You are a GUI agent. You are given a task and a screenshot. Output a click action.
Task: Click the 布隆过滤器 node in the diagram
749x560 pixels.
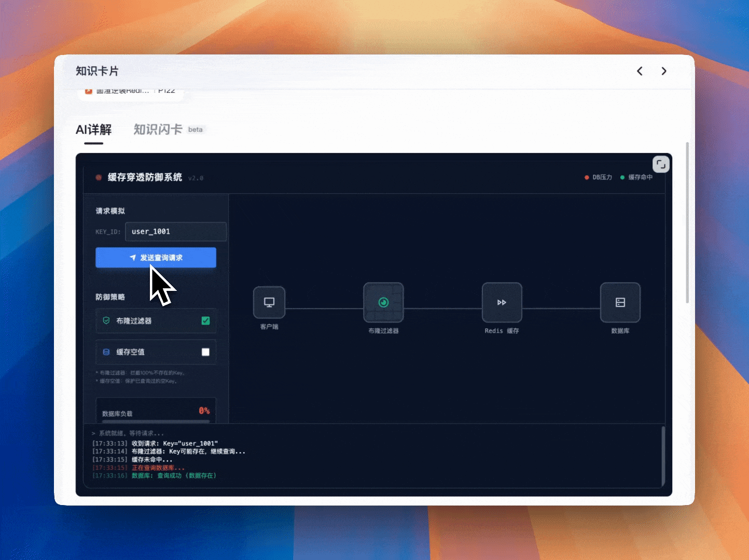383,302
